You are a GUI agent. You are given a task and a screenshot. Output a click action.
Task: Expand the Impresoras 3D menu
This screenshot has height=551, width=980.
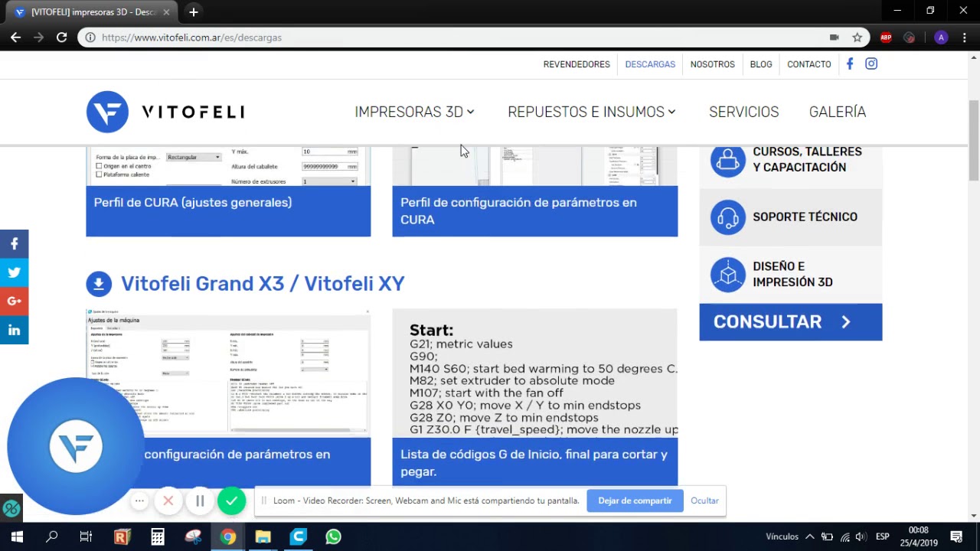coord(414,112)
